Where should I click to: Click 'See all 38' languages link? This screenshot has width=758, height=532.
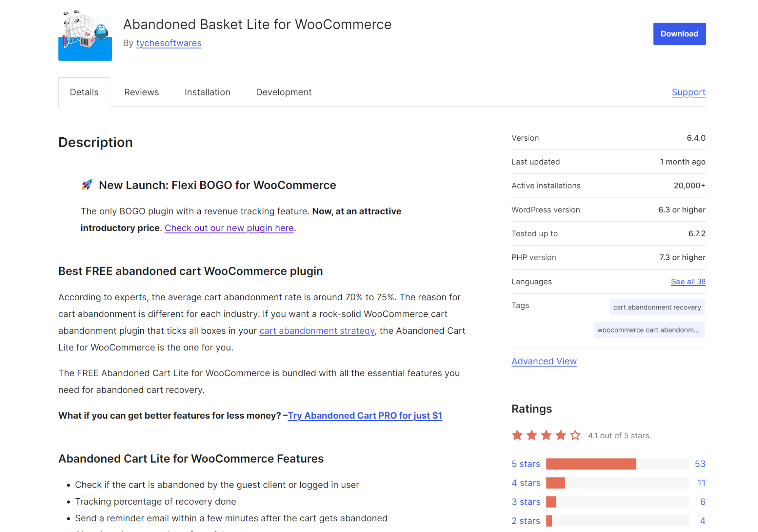688,281
